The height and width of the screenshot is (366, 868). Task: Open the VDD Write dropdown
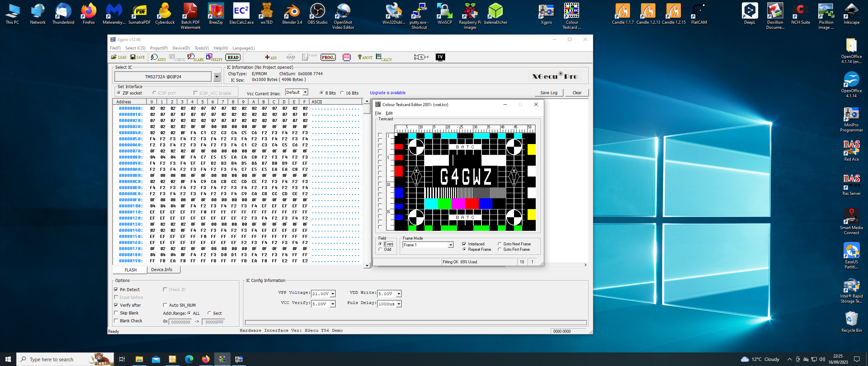tap(399, 294)
